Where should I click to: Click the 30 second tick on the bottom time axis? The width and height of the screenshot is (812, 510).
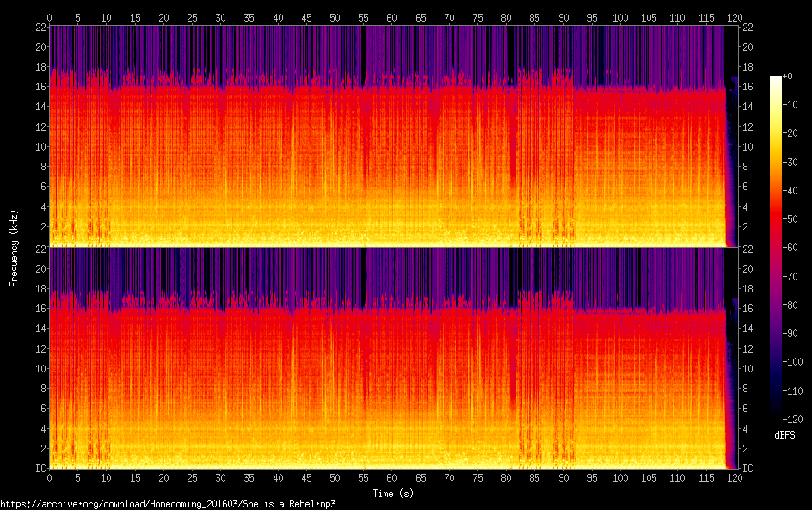point(220,478)
